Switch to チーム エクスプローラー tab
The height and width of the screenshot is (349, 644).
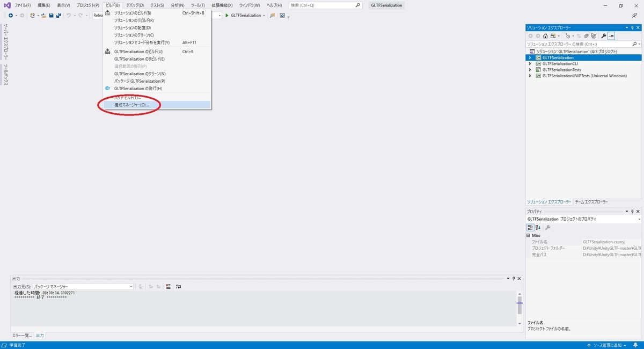pos(591,202)
